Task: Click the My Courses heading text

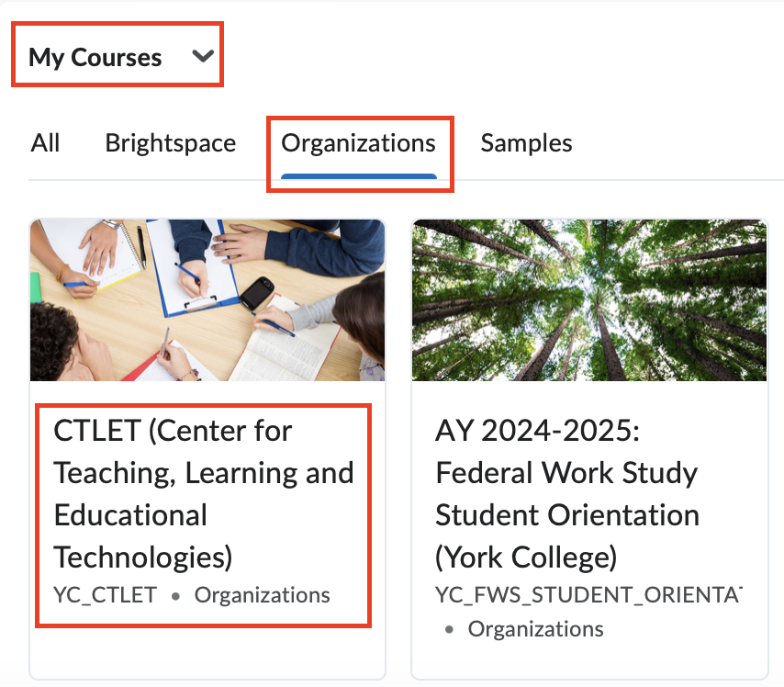Action: tap(95, 57)
